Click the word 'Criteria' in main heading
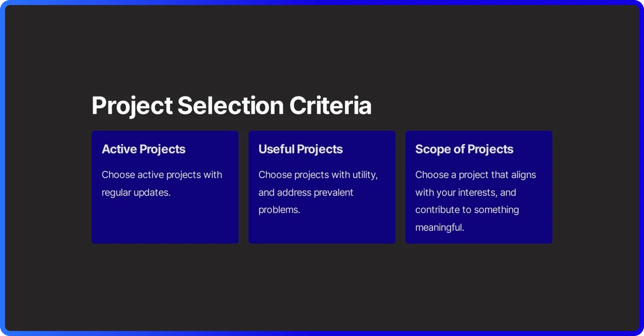This screenshot has width=644, height=336. click(x=330, y=106)
